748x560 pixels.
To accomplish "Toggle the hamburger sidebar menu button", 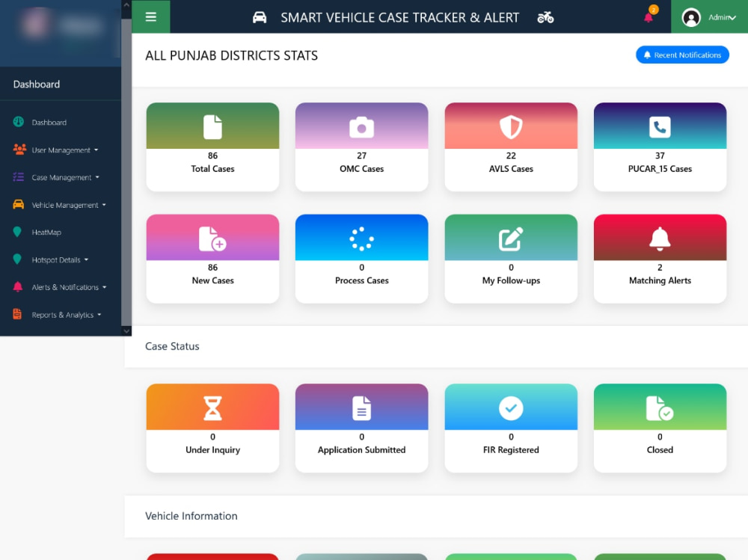I will [151, 17].
